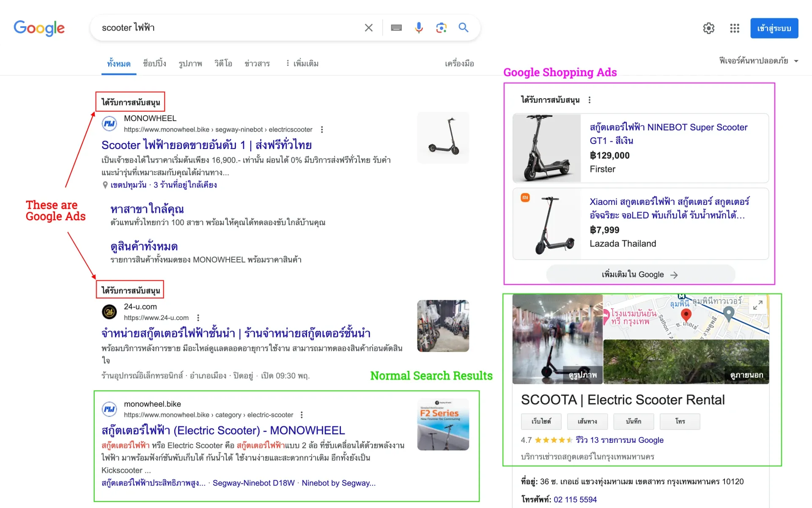Screen dimensions: 812x508
Task: Click เพิ่มเติมใน Google button
Action: 640,275
